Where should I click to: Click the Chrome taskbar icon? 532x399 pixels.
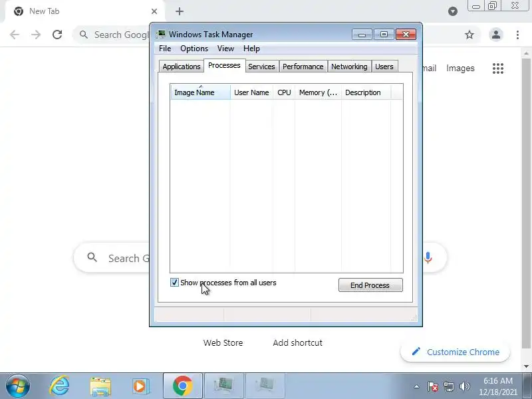click(x=182, y=386)
